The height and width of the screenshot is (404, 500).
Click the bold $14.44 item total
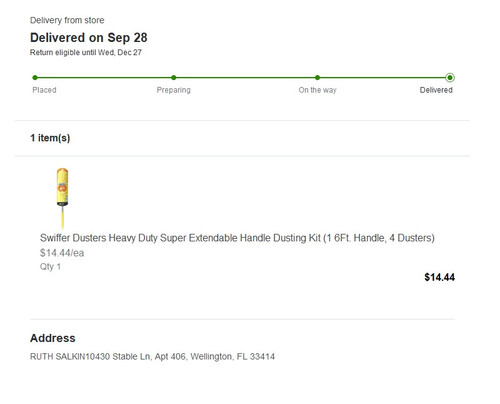pyautogui.click(x=439, y=277)
